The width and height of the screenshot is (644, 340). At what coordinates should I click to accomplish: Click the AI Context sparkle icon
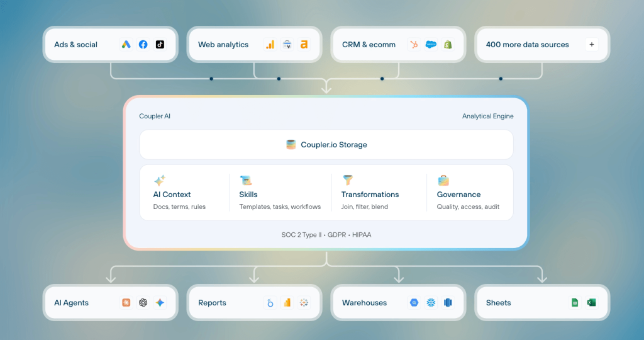[160, 180]
